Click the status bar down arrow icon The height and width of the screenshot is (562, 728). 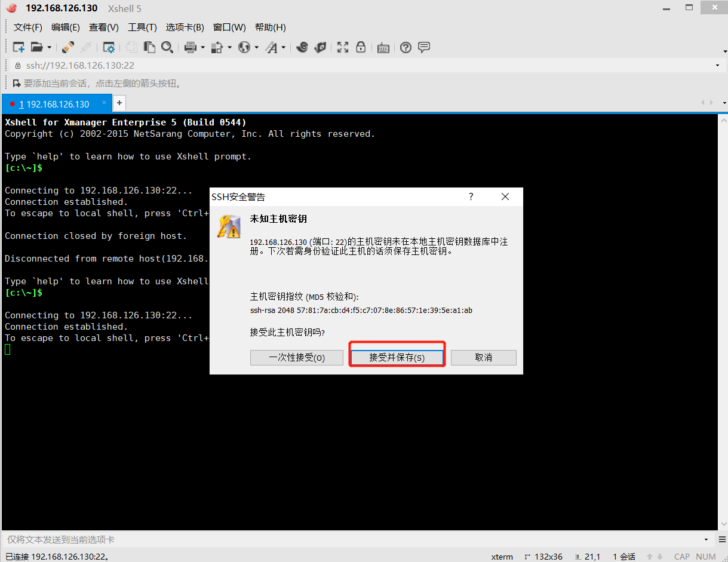[x=659, y=557]
